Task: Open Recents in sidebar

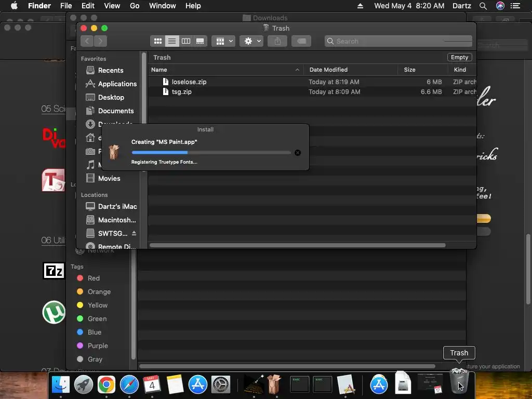Action: pos(111,70)
